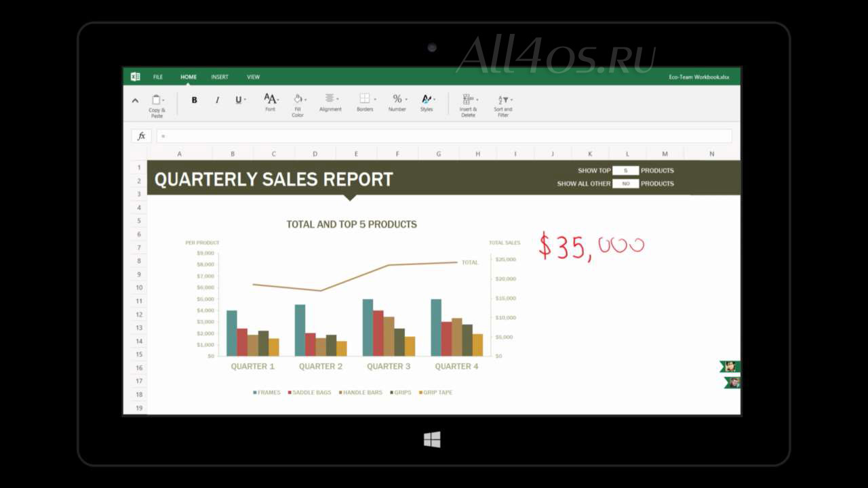Open the Fill Color bucket

[298, 105]
